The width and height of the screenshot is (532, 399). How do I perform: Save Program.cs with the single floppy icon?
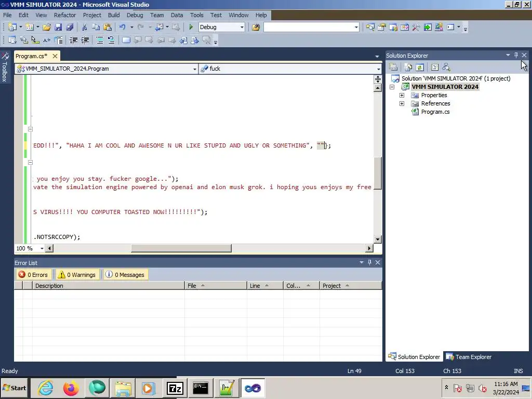[58, 27]
